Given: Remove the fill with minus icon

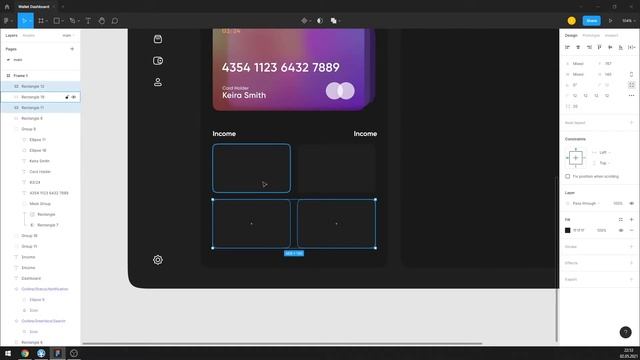Looking at the screenshot, I should click(631, 230).
